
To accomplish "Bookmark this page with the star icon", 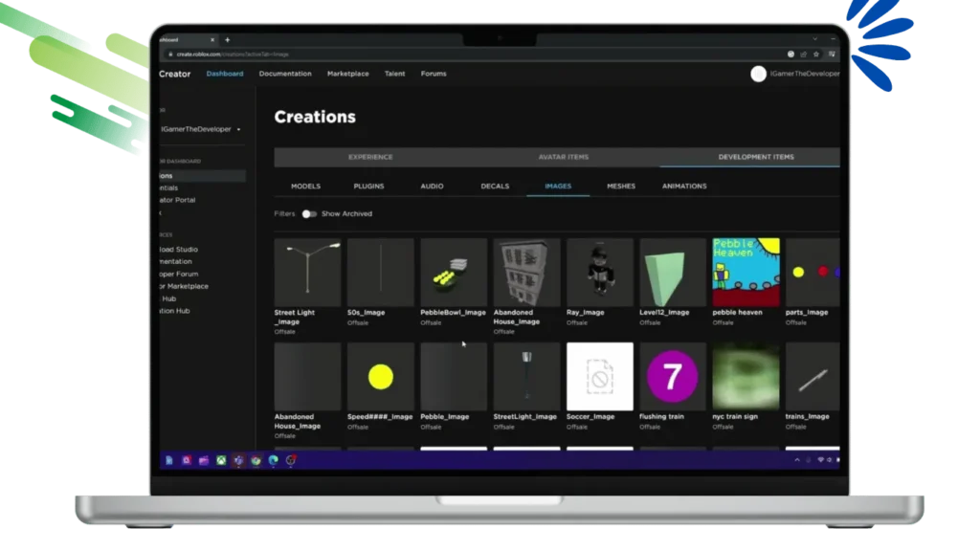I will point(816,55).
